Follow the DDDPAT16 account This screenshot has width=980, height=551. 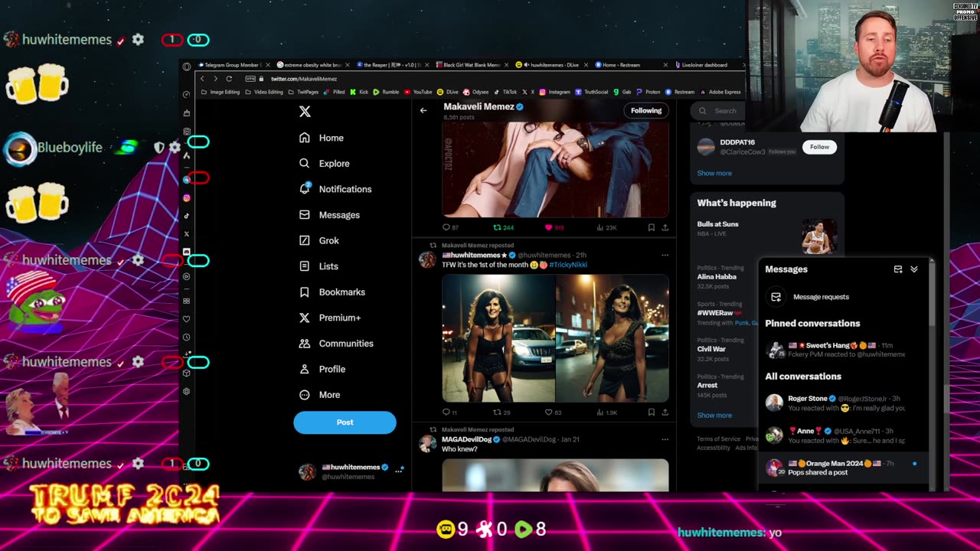(819, 147)
